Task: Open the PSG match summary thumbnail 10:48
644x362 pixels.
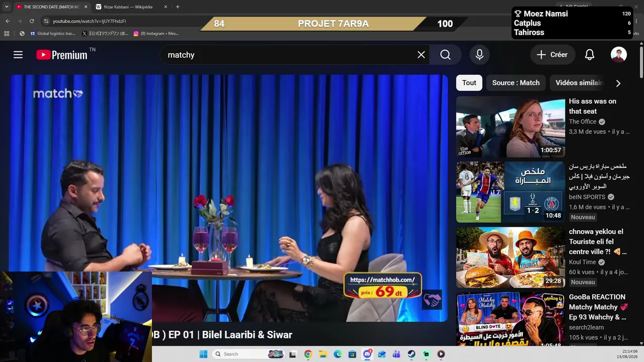Action: pos(511,192)
